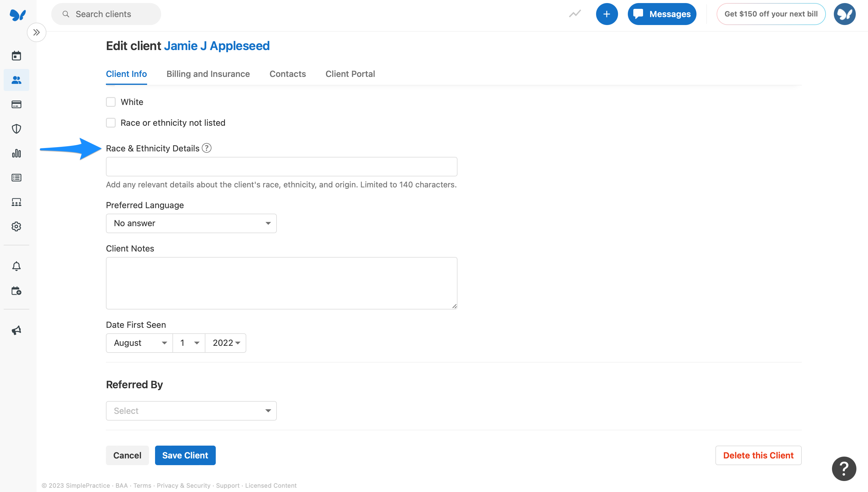Click the calendar-add appointment requests icon
This screenshot has width=868, height=492.
[x=16, y=291]
